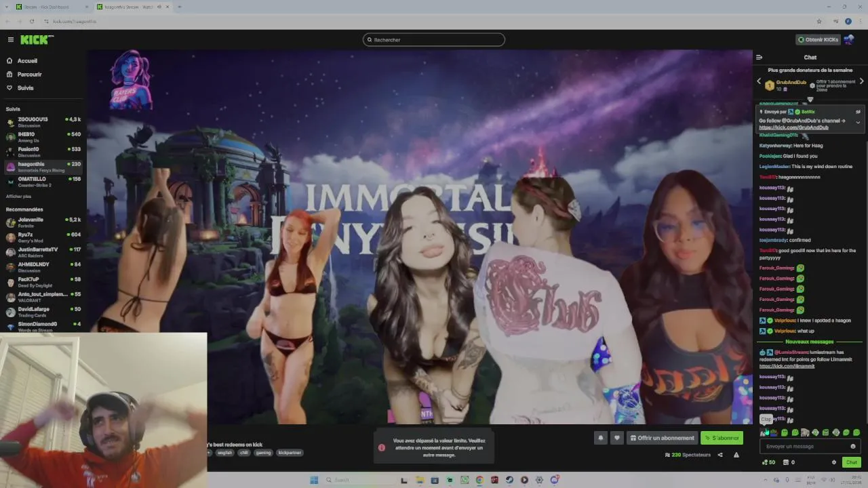The image size is (868, 488).
Task: Open the IHEB10 Among Us channel
Action: tap(43, 137)
